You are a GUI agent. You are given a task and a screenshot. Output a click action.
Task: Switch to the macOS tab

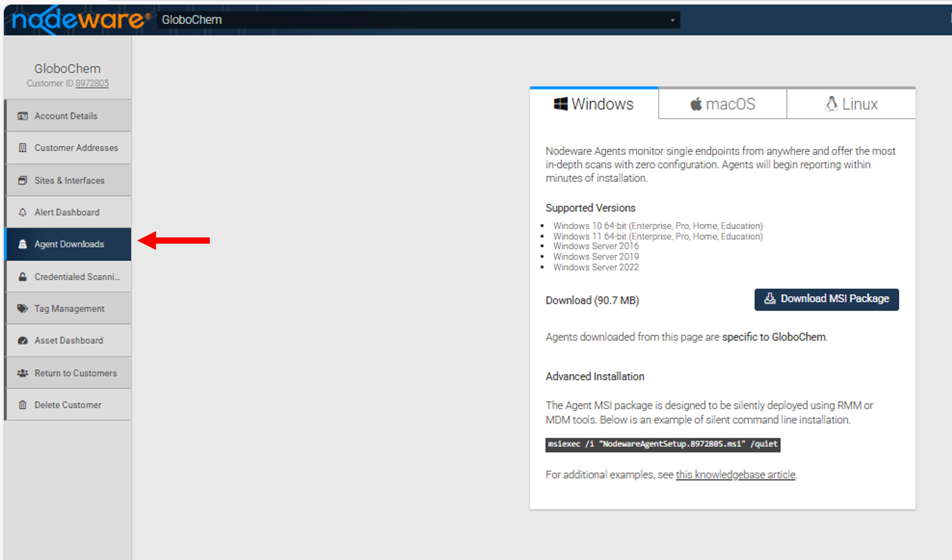tap(723, 104)
